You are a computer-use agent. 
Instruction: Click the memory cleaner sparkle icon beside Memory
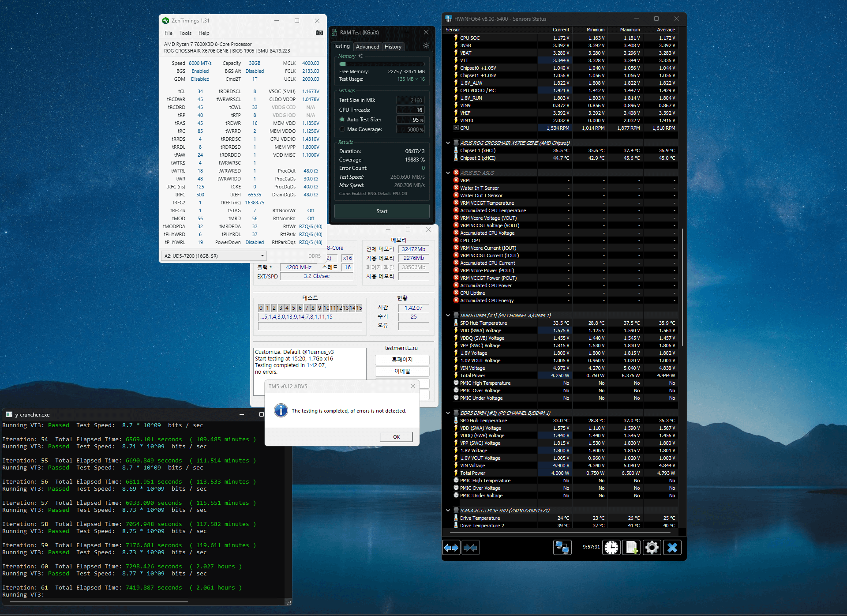[360, 56]
